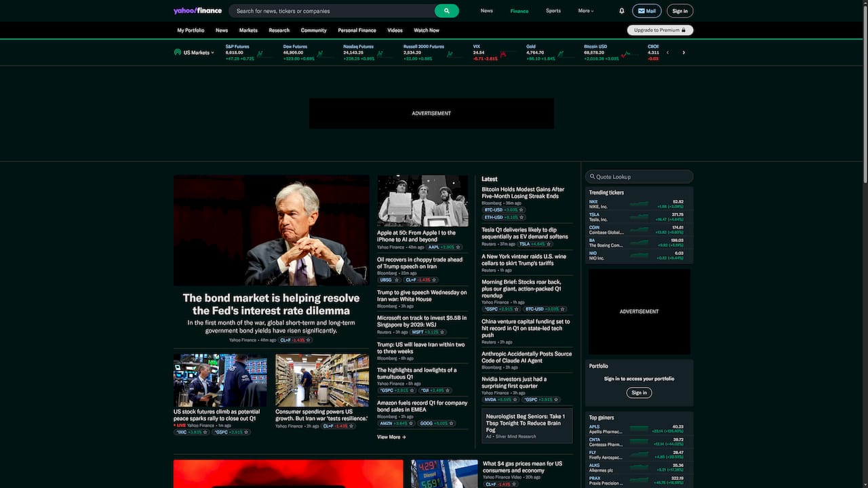This screenshot has width=868, height=488.
Task: Click the VIX mini chart sparkline
Action: click(x=503, y=54)
